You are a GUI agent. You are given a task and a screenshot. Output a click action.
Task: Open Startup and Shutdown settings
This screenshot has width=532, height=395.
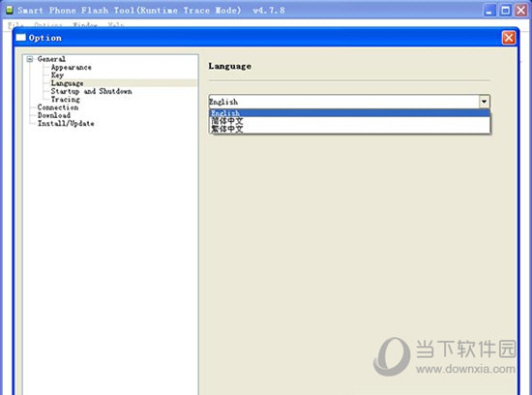pyautogui.click(x=91, y=91)
